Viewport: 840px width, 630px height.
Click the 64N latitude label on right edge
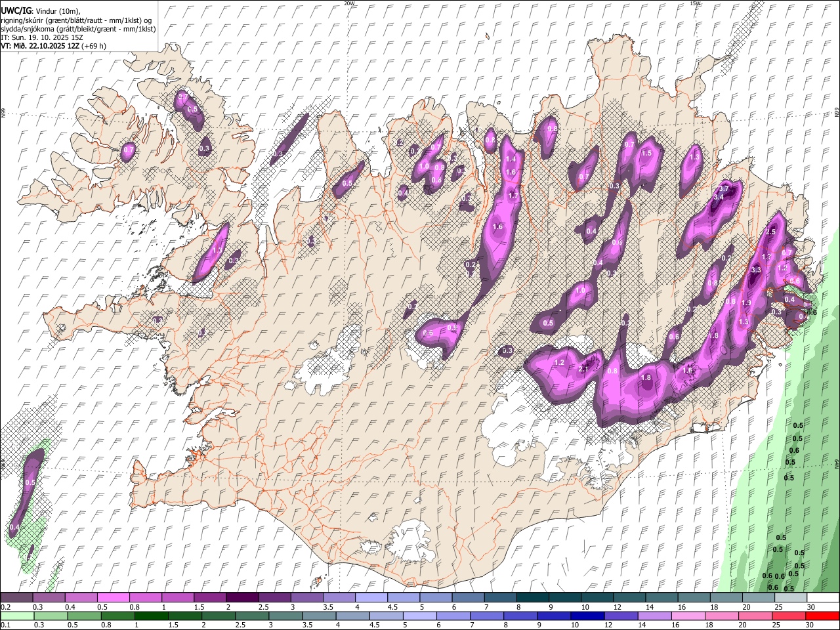[837, 463]
